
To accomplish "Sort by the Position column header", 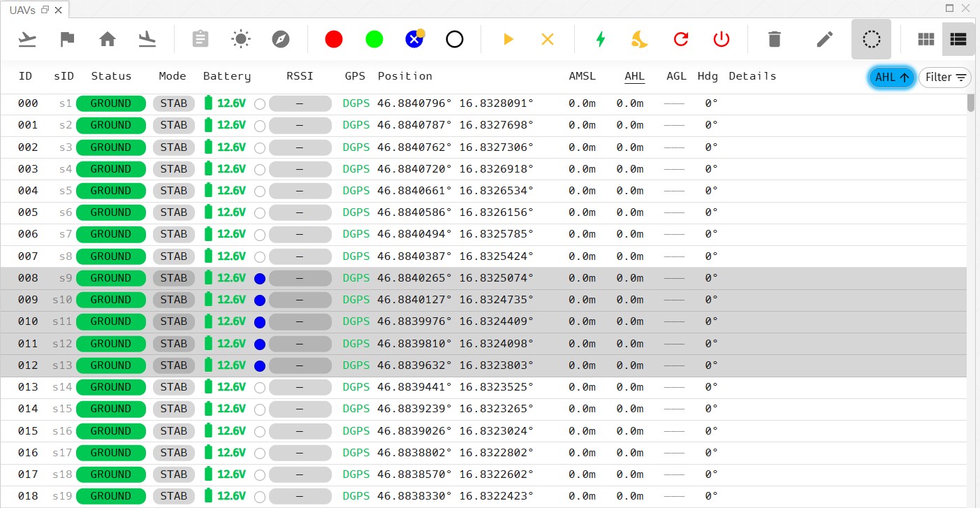I will (x=405, y=76).
